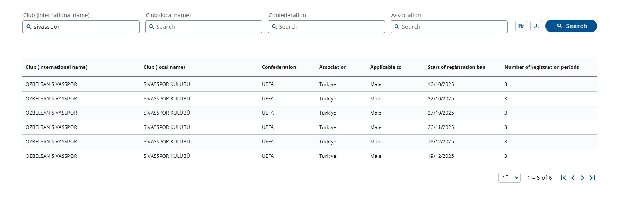Select the row with ban start 26/11/2025
Screen dimensions: 644x221
[x=441, y=127]
